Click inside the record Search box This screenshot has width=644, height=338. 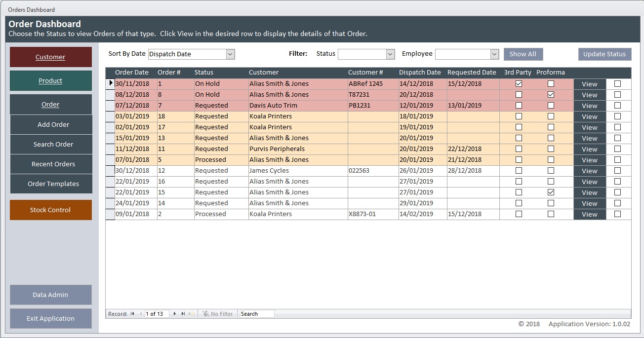[x=256, y=313]
